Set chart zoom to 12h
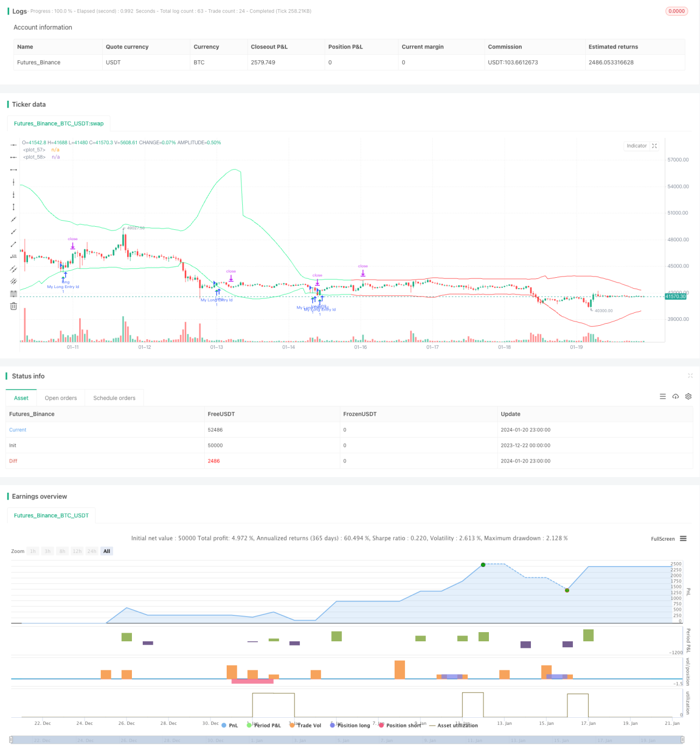Image resolution: width=700 pixels, height=756 pixels. (77, 551)
